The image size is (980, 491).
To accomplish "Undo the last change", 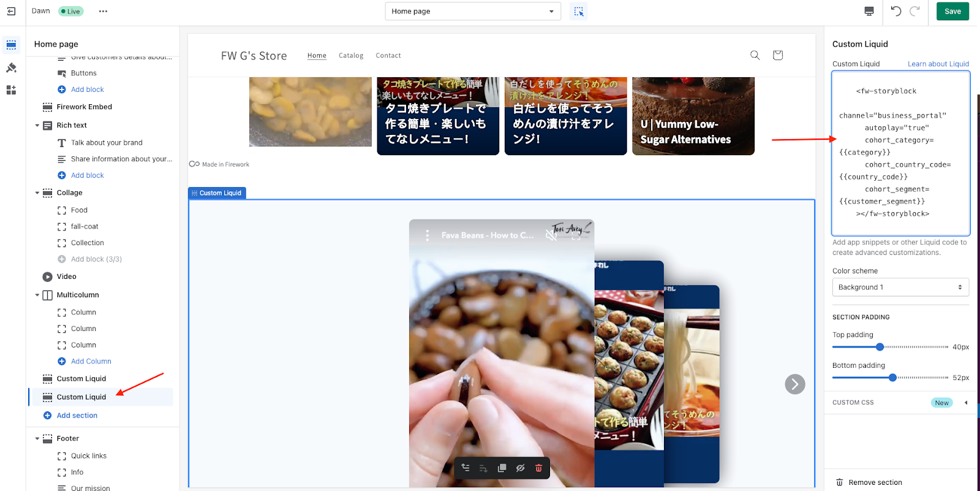I will point(896,11).
